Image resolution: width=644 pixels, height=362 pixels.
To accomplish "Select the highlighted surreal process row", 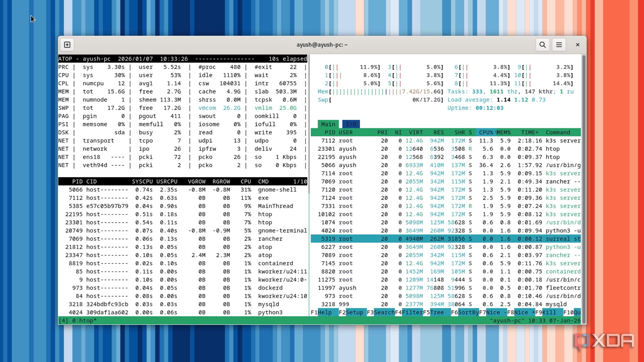I will (446, 239).
